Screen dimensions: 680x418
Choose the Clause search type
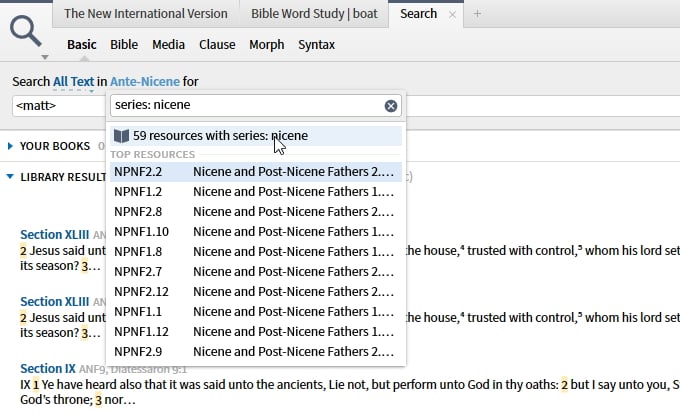217,45
